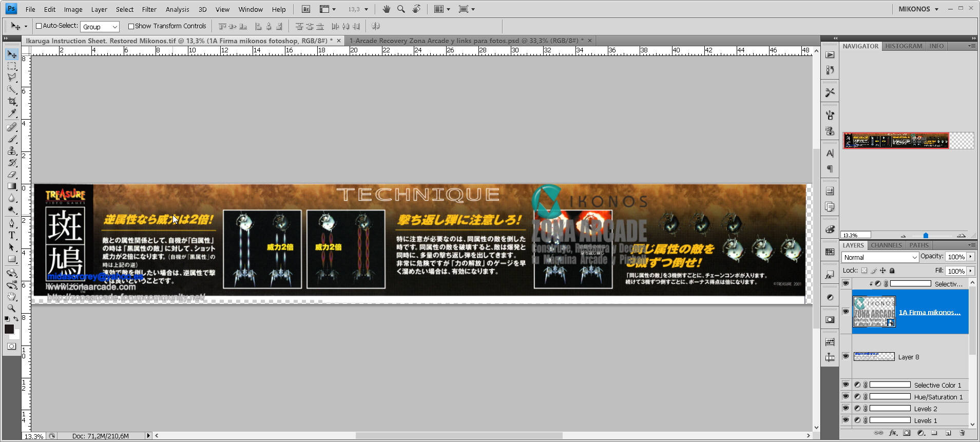Delete layer with trash icon

click(x=962, y=433)
